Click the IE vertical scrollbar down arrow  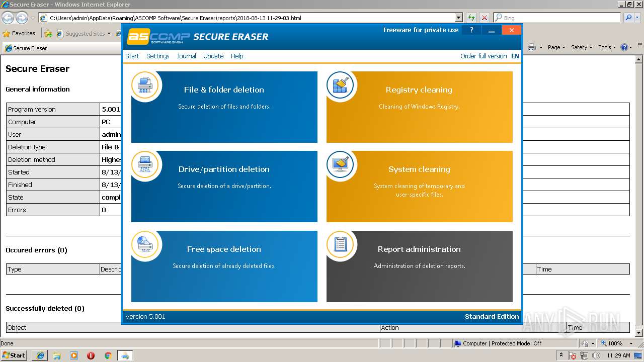click(639, 333)
